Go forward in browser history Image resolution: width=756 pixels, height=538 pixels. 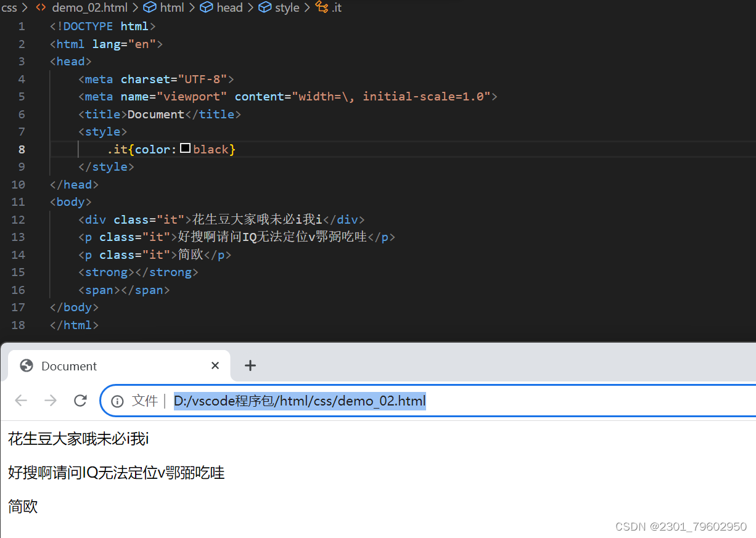click(x=51, y=401)
